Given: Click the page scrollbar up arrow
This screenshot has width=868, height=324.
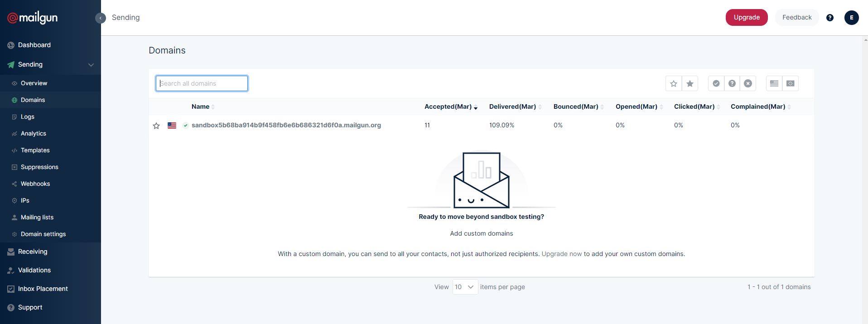Looking at the screenshot, I should coord(865,39).
